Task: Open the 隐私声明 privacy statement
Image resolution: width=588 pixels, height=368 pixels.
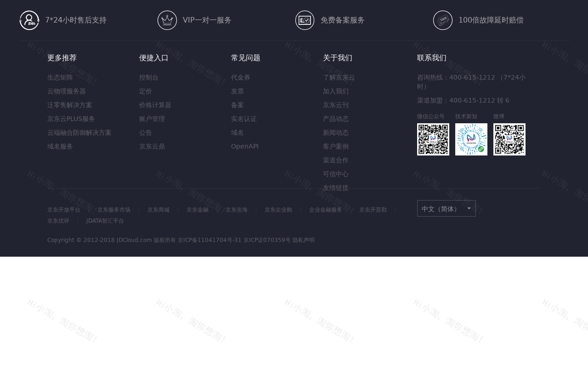Action: coord(303,240)
